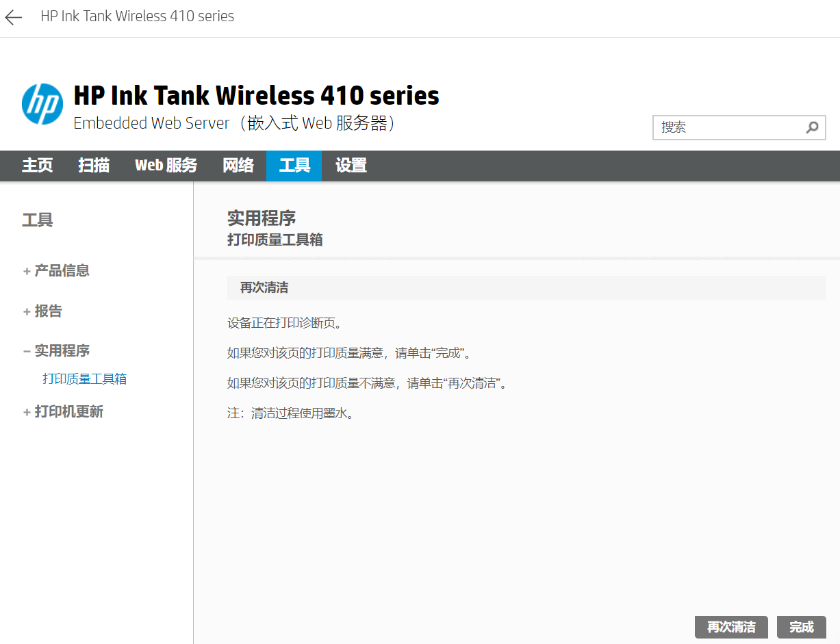Image resolution: width=840 pixels, height=644 pixels.
Task: Switch to the 主页 tab
Action: click(x=37, y=166)
